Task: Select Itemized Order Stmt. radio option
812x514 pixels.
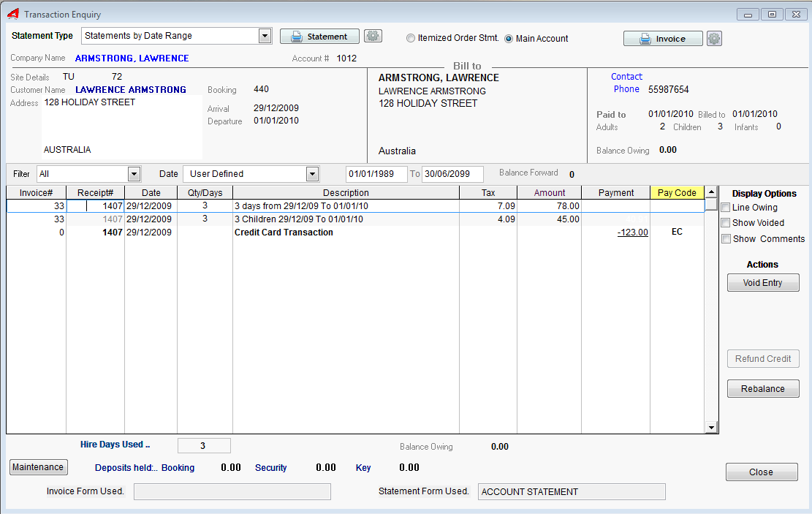Action: (x=411, y=38)
